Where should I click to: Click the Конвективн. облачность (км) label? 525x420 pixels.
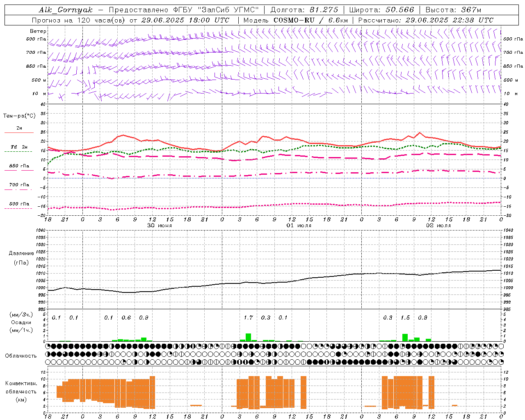click(x=21, y=391)
